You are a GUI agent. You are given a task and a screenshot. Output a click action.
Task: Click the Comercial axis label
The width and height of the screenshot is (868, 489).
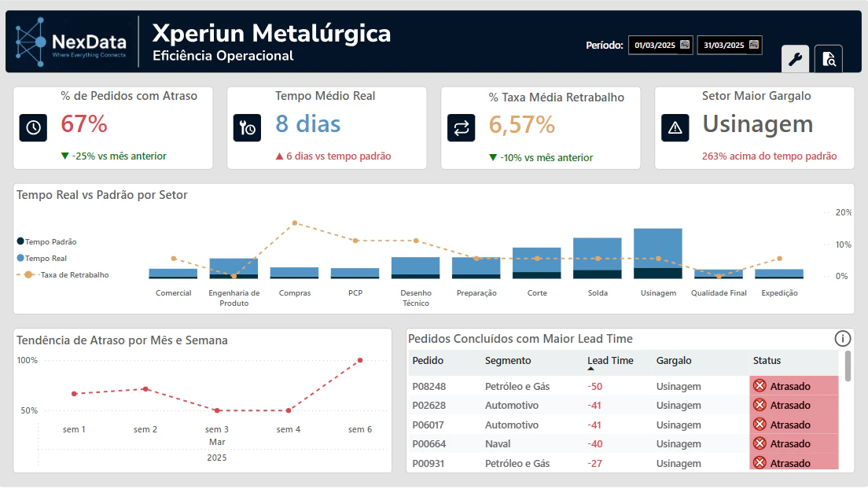[x=173, y=293]
